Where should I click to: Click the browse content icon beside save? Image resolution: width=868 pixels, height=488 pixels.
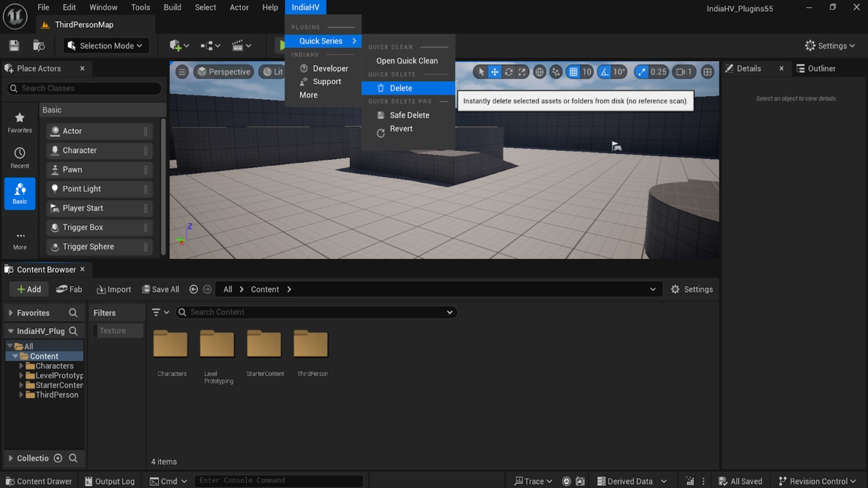click(39, 45)
